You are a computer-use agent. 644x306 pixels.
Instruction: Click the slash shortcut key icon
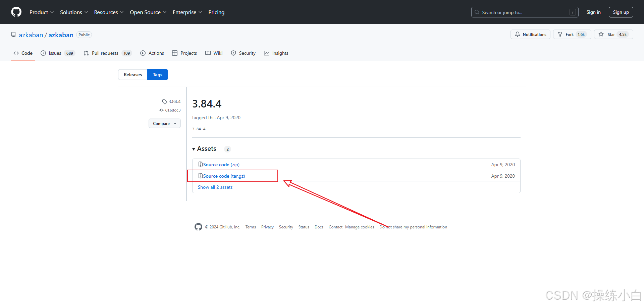pyautogui.click(x=573, y=12)
